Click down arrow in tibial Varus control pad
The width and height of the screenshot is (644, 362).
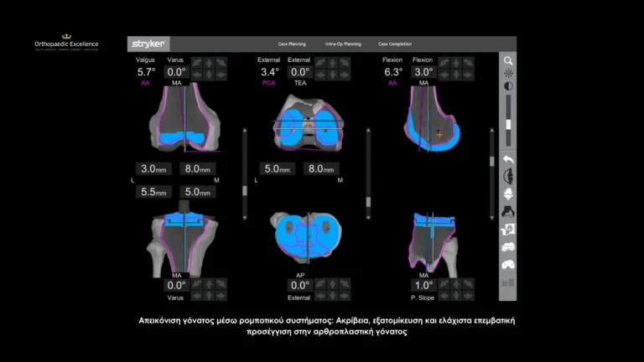coord(209,296)
